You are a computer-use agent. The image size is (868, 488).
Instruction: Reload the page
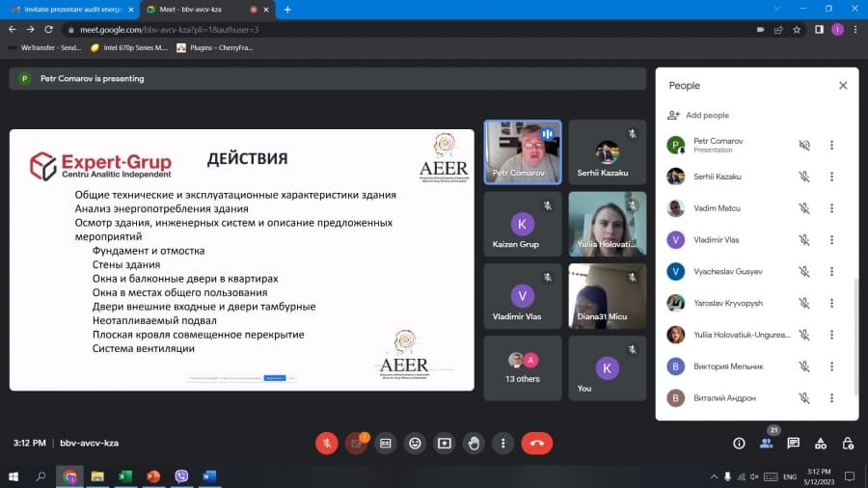point(49,29)
